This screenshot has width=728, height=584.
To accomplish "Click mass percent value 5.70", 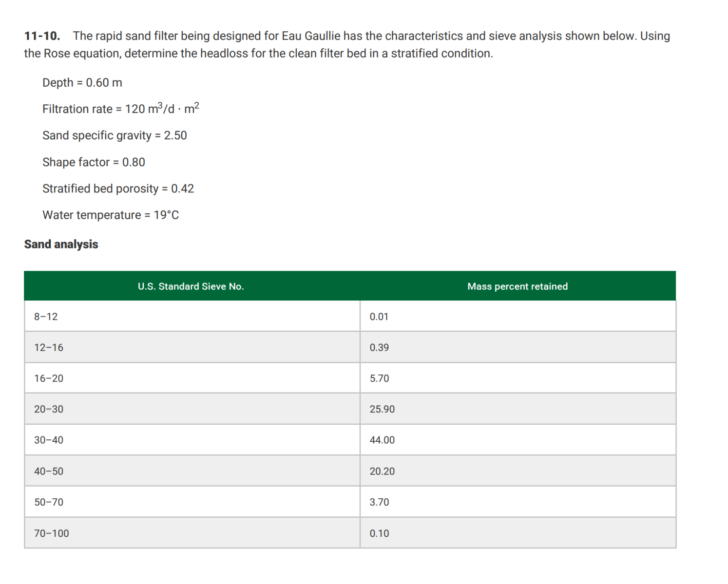I will pyautogui.click(x=379, y=378).
